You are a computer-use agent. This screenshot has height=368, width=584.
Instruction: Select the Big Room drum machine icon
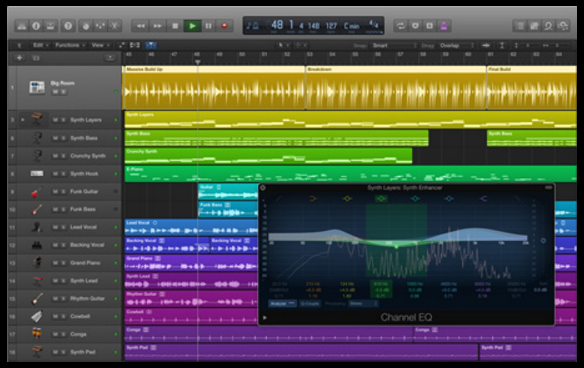tap(37, 88)
